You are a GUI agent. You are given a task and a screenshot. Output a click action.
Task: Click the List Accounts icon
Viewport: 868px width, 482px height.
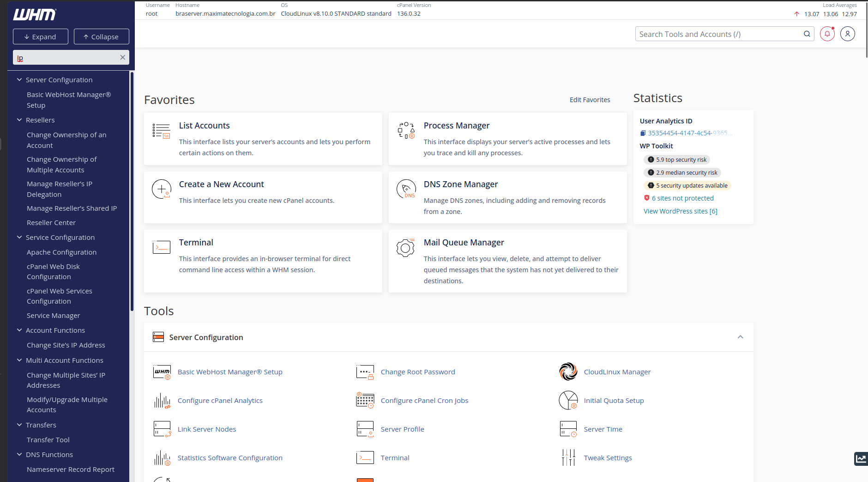tap(161, 131)
